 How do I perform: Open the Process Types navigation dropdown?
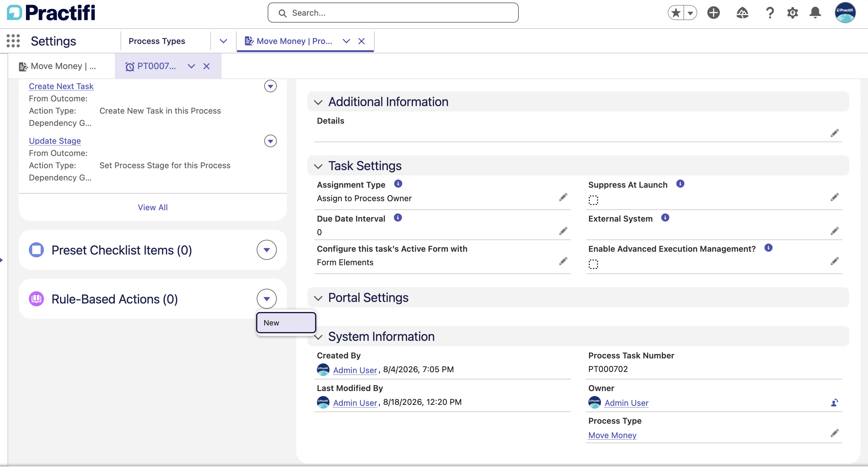[223, 41]
